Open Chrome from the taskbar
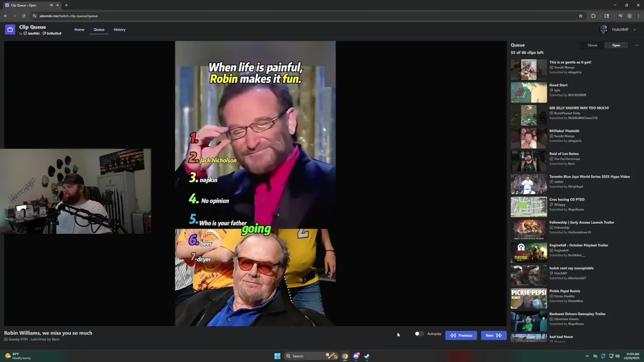This screenshot has width=644, height=362. (x=345, y=356)
